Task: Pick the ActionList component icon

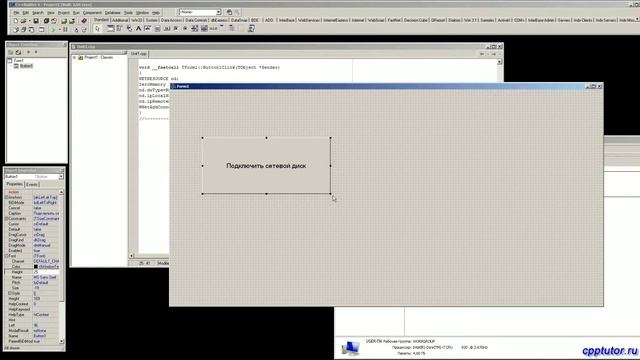Action: [251, 29]
